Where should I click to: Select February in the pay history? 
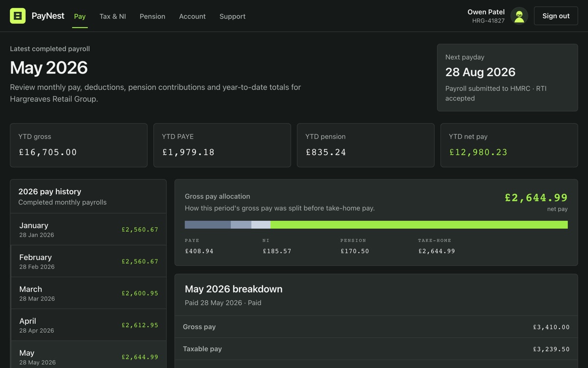click(88, 261)
